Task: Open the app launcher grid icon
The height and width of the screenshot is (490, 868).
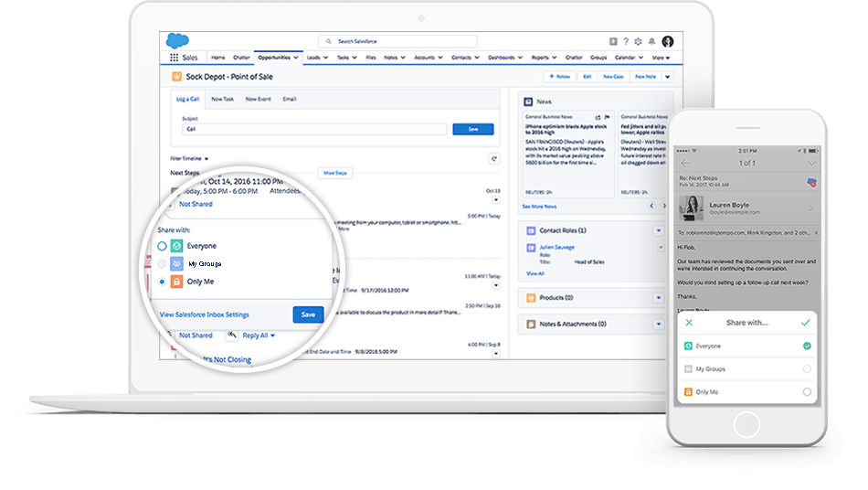Action: click(x=174, y=58)
